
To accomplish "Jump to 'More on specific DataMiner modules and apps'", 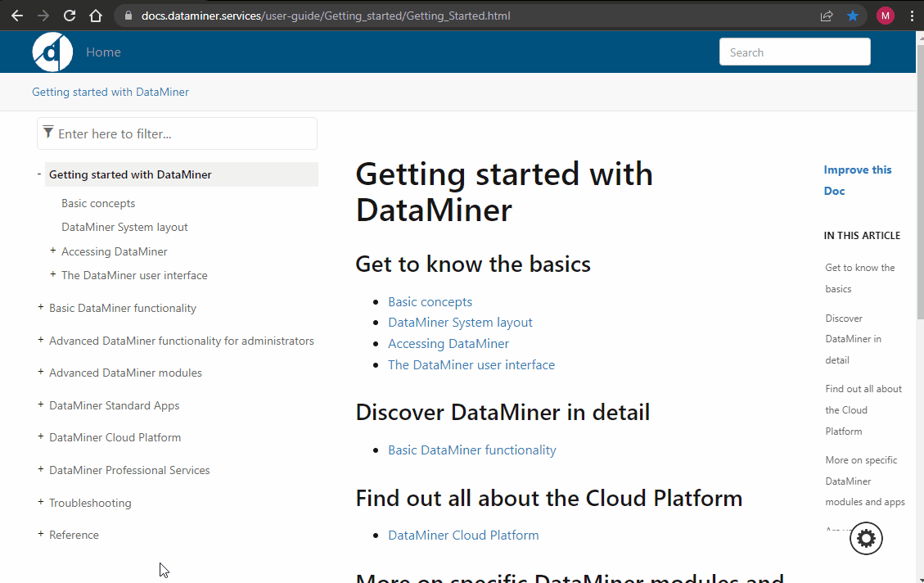I will click(865, 481).
